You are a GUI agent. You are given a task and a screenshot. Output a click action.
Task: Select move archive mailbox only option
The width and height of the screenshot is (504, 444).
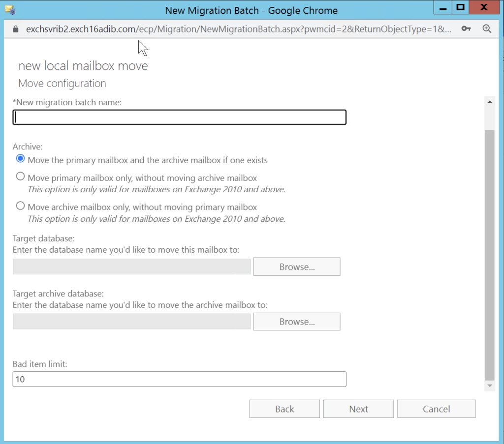[20, 206]
